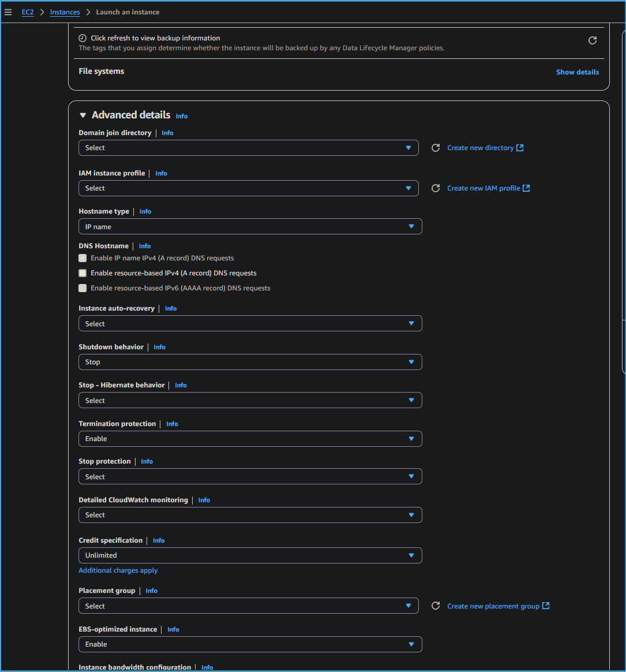Go to EC2 from the breadcrumb
Viewport: 626px width, 672px height.
pos(27,12)
